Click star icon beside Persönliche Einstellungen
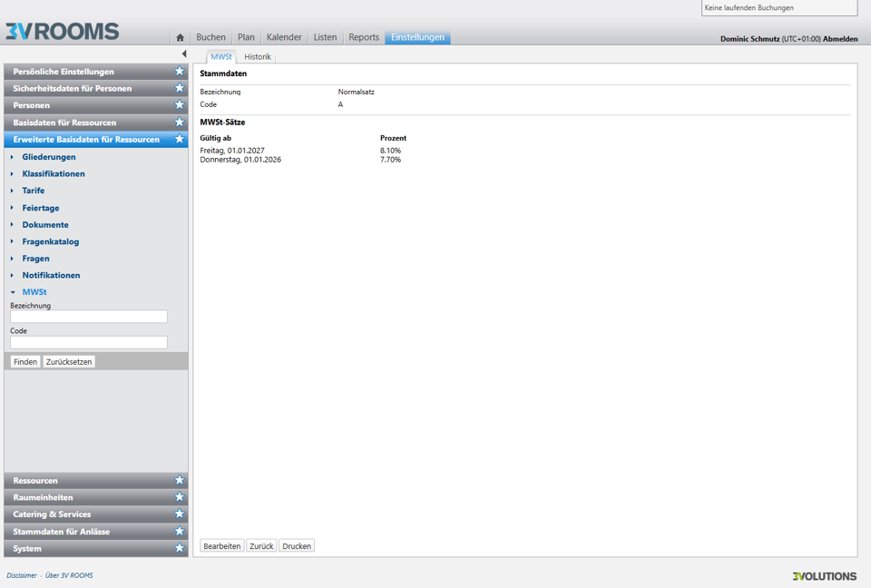 [180, 72]
